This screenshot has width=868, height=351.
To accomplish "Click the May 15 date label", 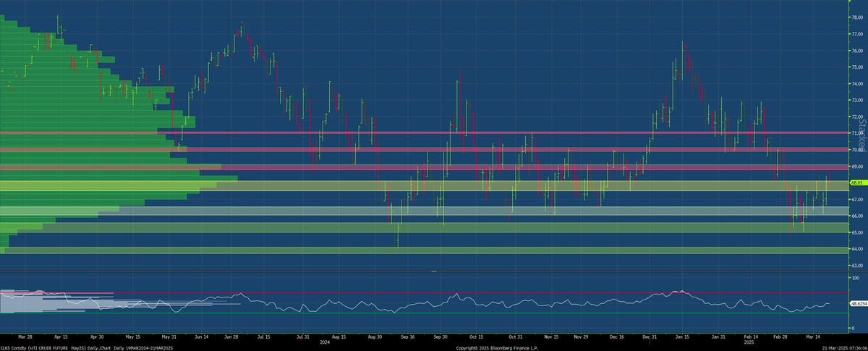I will [133, 337].
